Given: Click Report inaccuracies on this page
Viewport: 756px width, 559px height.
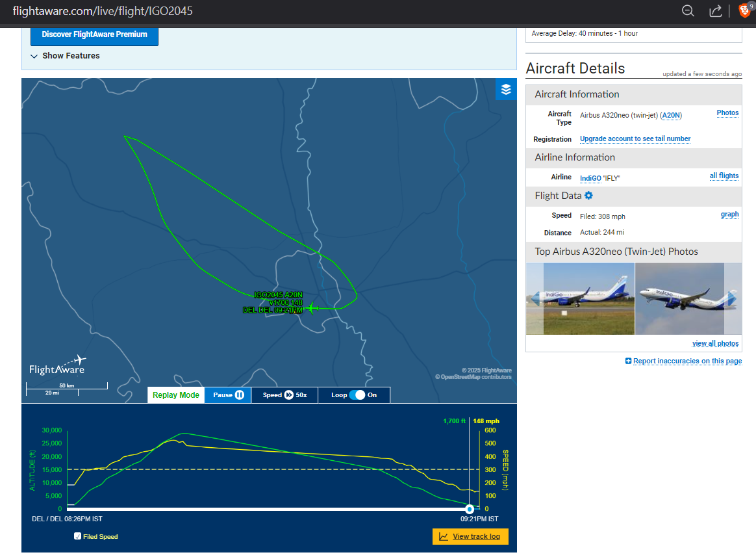Looking at the screenshot, I should (x=688, y=361).
